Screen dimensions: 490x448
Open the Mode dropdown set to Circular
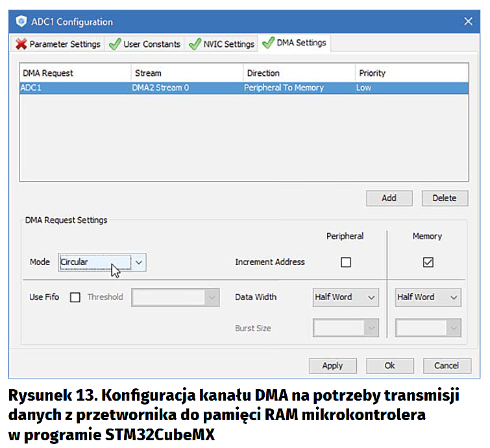[x=140, y=262]
